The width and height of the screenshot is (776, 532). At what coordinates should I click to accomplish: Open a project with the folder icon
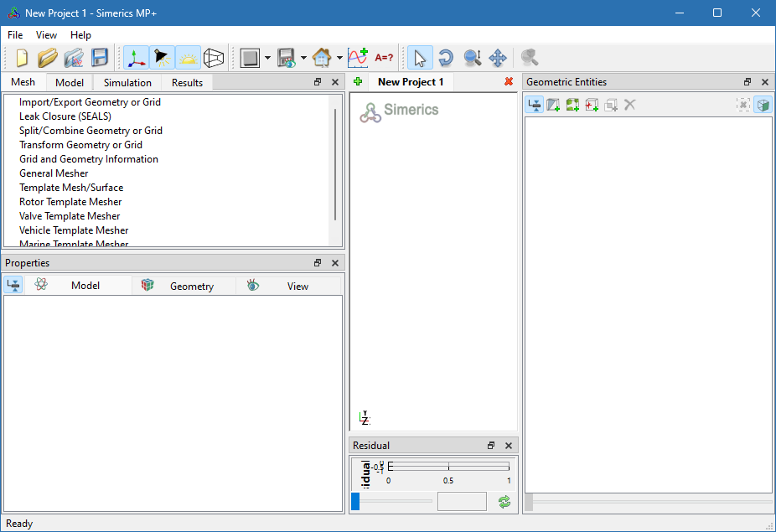click(48, 58)
